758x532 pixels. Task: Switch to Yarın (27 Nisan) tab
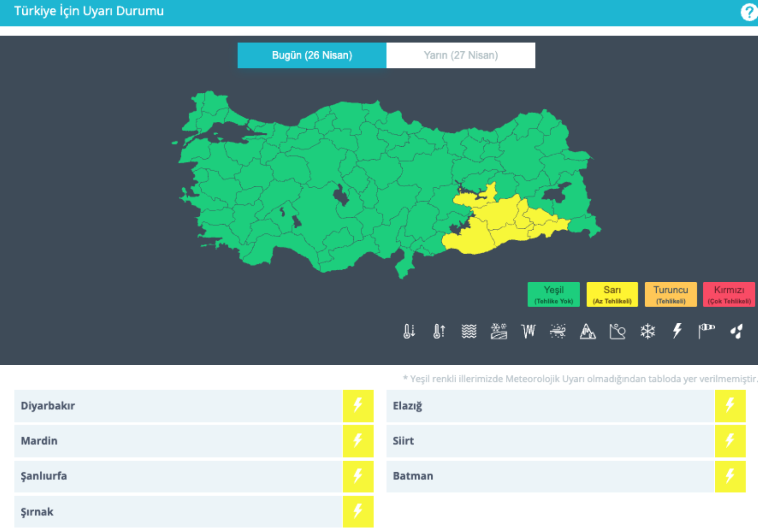tap(461, 55)
